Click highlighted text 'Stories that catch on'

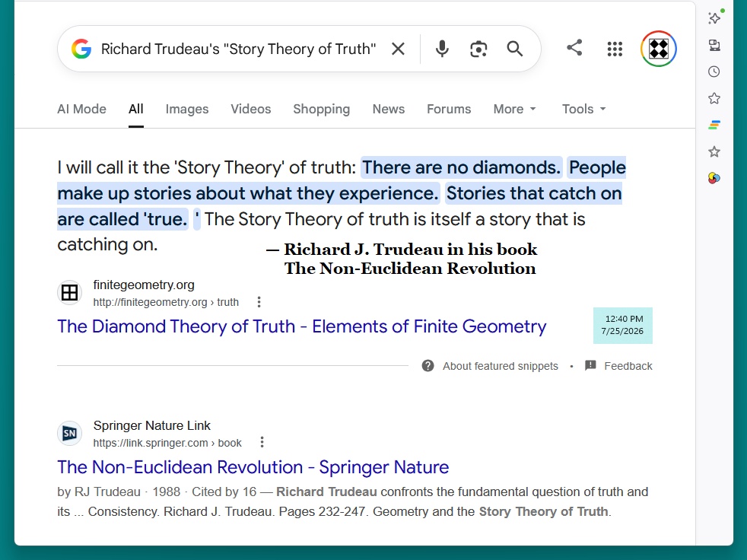click(x=533, y=193)
